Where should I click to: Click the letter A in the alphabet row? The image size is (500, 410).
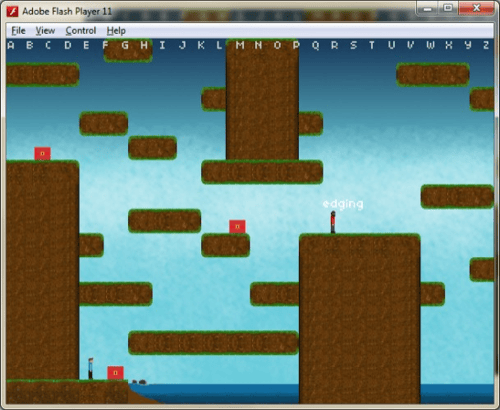(x=11, y=45)
